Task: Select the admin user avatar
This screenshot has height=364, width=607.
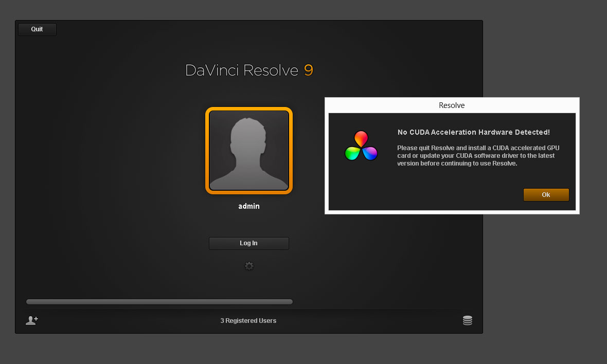Action: (249, 151)
